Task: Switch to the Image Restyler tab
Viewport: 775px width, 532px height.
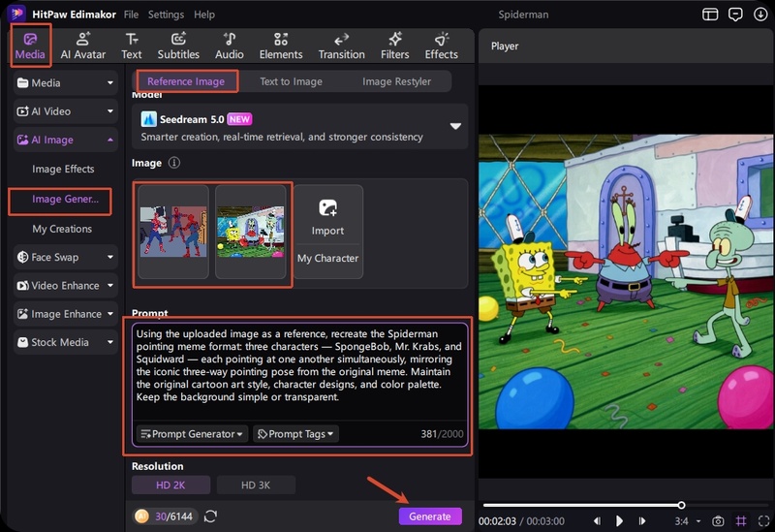Action: pos(396,81)
